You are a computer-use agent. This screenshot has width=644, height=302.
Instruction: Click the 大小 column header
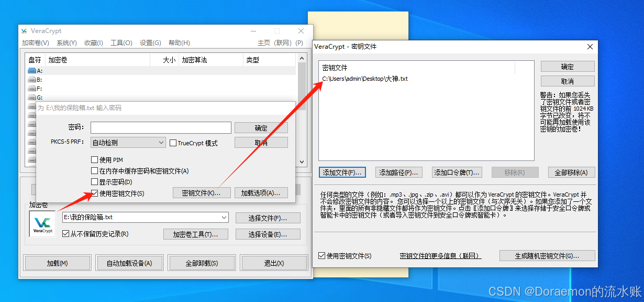164,60
